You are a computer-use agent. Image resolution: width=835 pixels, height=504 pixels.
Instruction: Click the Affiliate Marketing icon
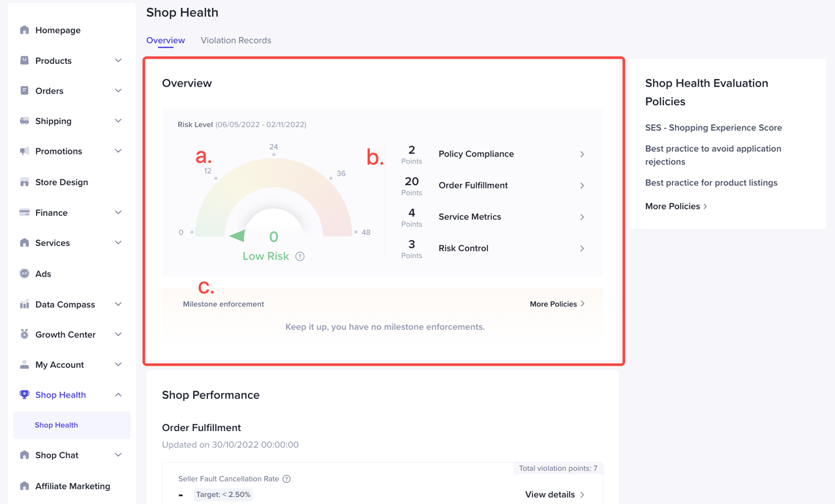(x=25, y=486)
